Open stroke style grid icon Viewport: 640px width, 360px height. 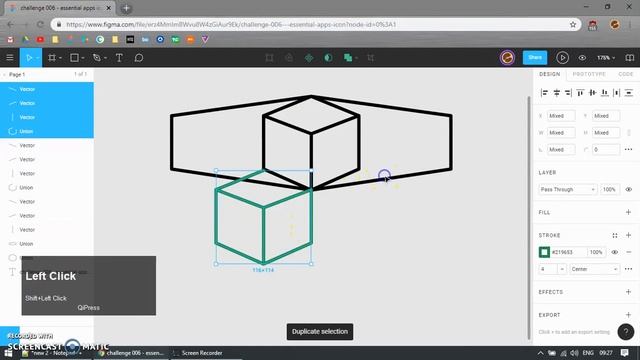tap(615, 236)
